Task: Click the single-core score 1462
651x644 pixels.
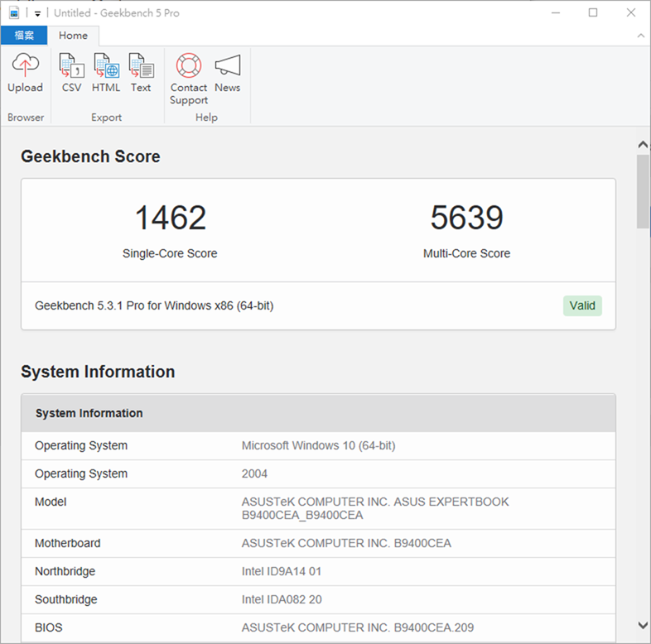Action: point(170,218)
